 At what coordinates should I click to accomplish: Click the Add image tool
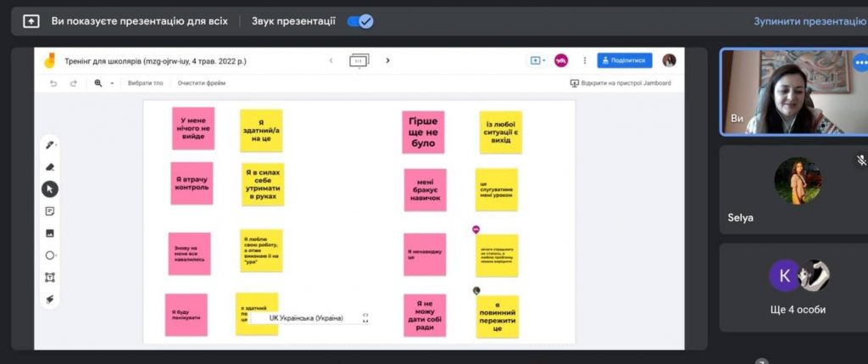50,233
